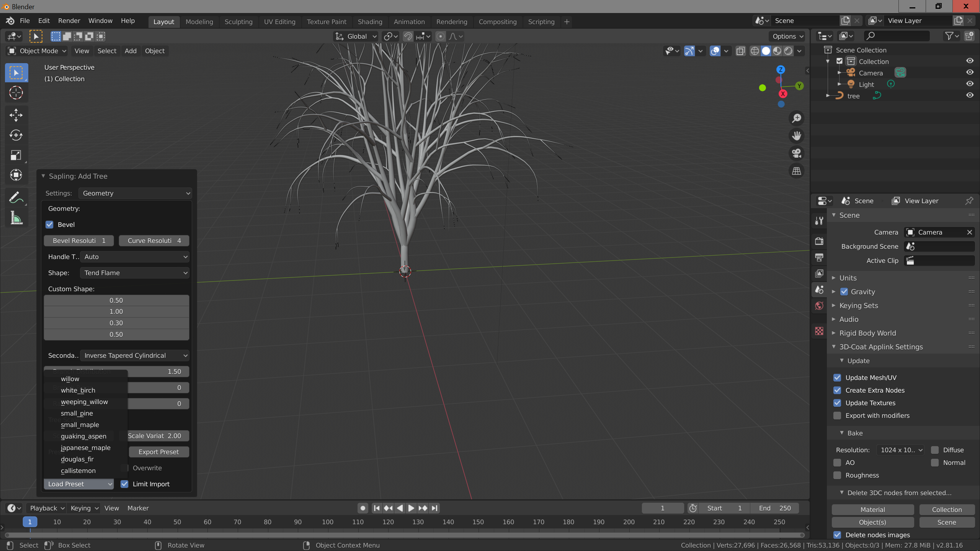Switch to perspective/orthographic grid icon
980x551 pixels.
(x=797, y=171)
